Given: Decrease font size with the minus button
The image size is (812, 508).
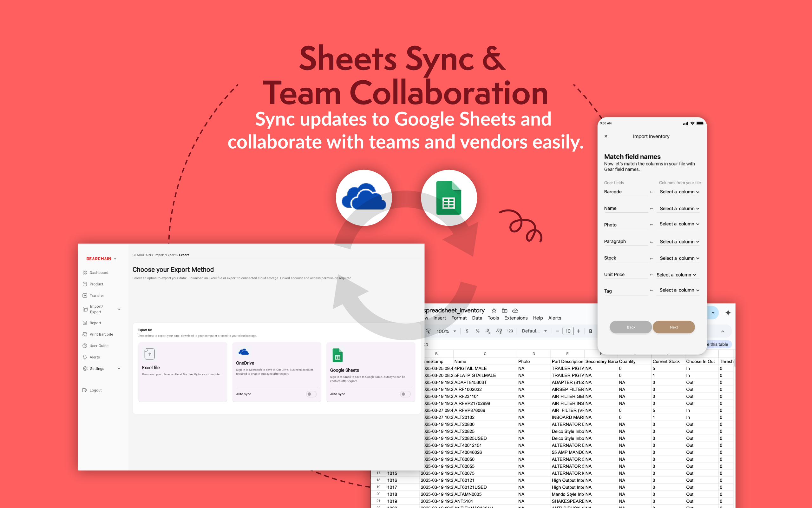Looking at the screenshot, I should pyautogui.click(x=557, y=331).
